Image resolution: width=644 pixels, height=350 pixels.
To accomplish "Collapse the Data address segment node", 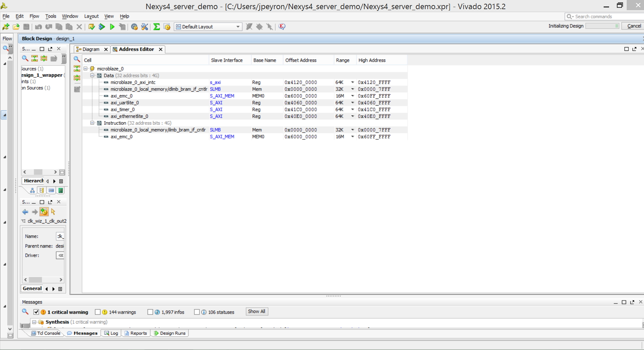I will coord(92,75).
